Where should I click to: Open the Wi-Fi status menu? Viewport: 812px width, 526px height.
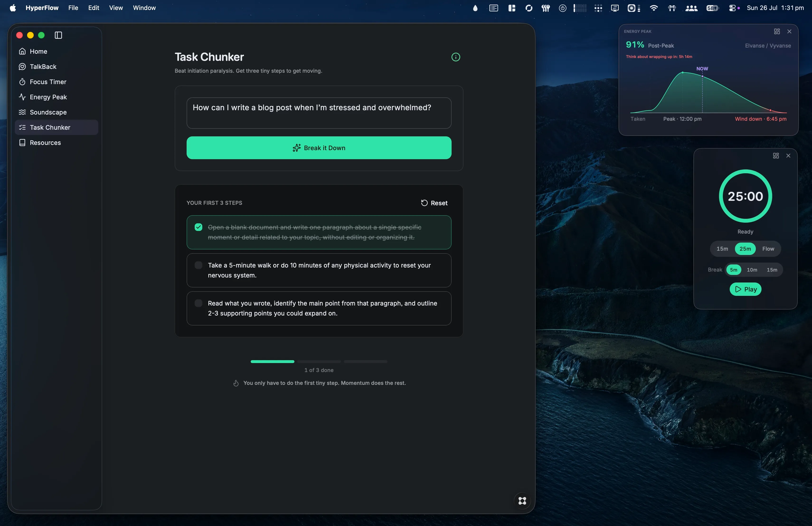click(x=653, y=8)
